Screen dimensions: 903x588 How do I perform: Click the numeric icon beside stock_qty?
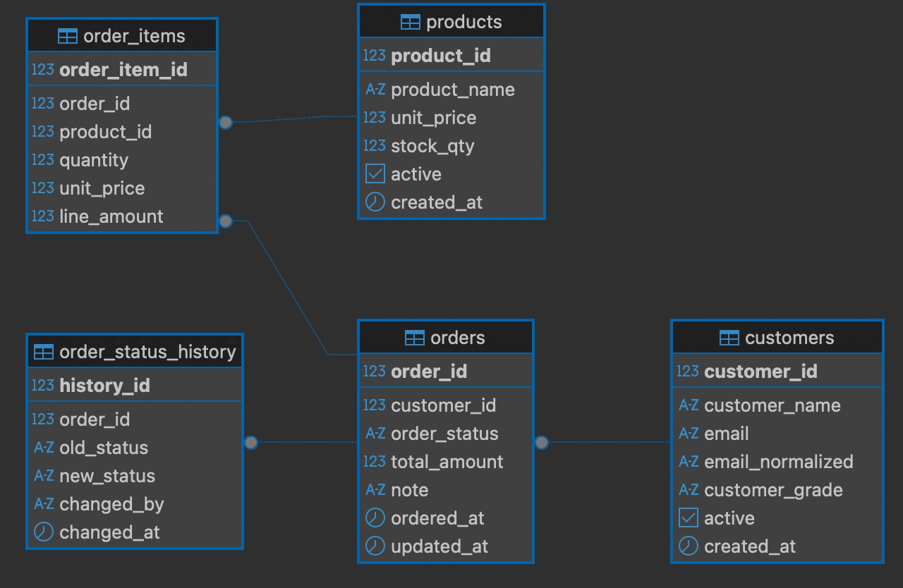[375, 145]
